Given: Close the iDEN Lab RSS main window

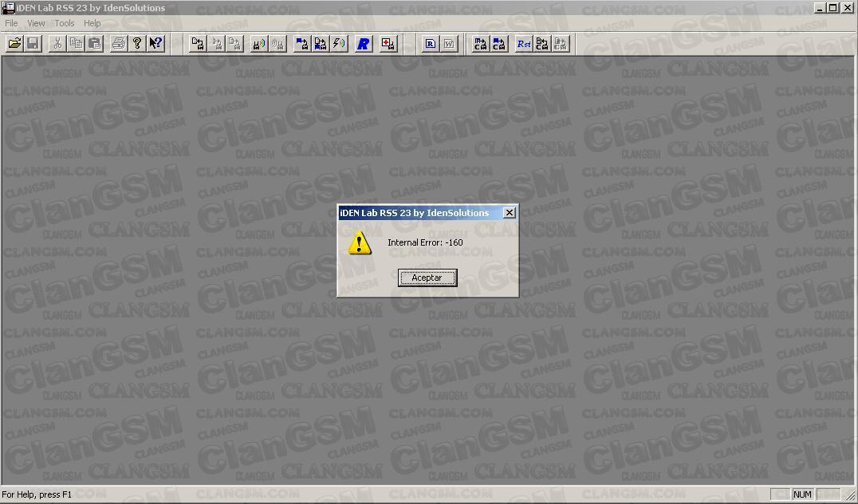Looking at the screenshot, I should click(847, 8).
